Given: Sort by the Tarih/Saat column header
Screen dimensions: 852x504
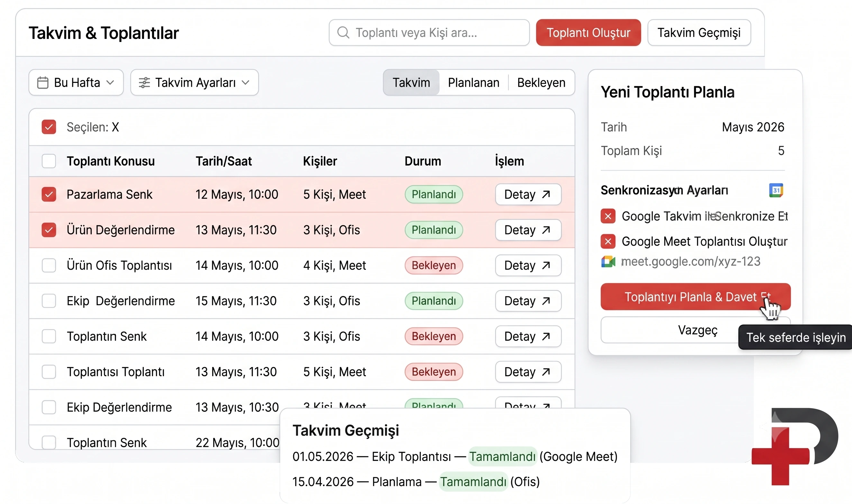Looking at the screenshot, I should coord(223,161).
